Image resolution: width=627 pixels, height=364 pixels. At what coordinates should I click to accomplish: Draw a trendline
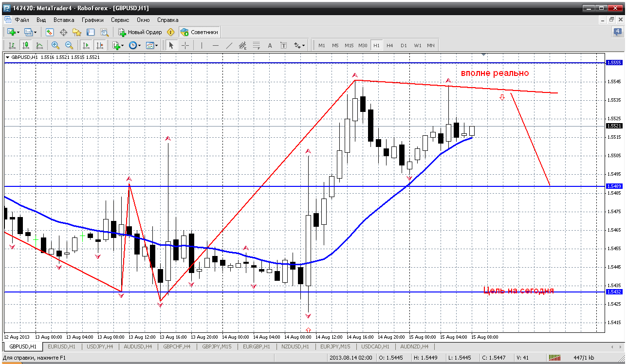pyautogui.click(x=229, y=45)
